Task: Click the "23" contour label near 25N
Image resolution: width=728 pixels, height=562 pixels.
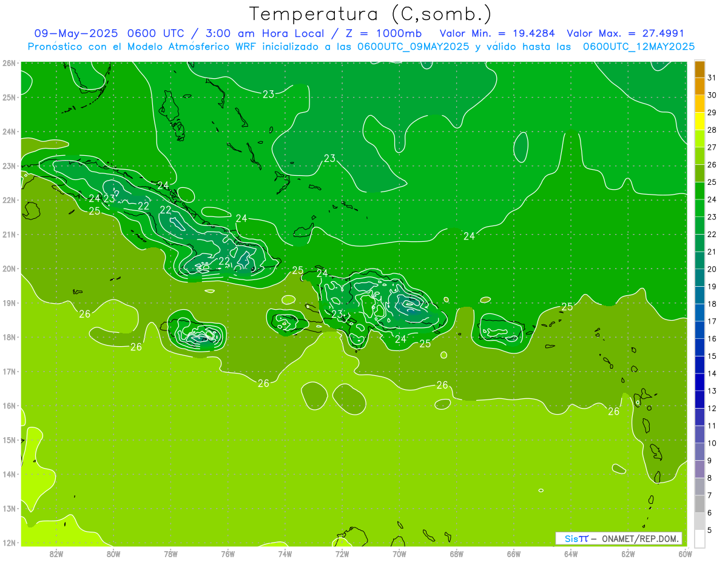Action: 269,94
